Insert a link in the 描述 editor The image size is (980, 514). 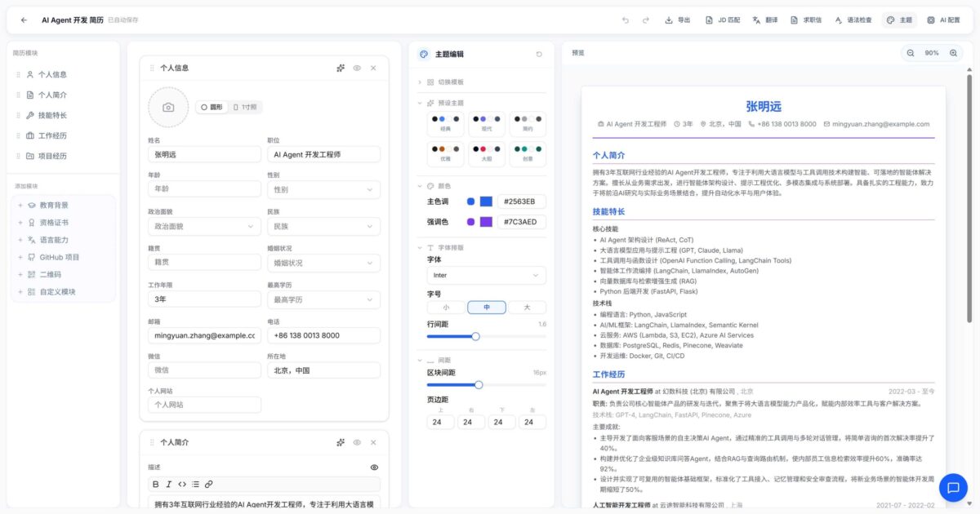tap(208, 484)
